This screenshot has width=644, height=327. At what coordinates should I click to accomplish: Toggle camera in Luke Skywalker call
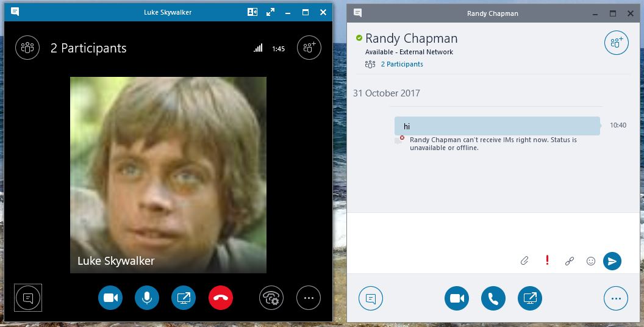point(110,298)
